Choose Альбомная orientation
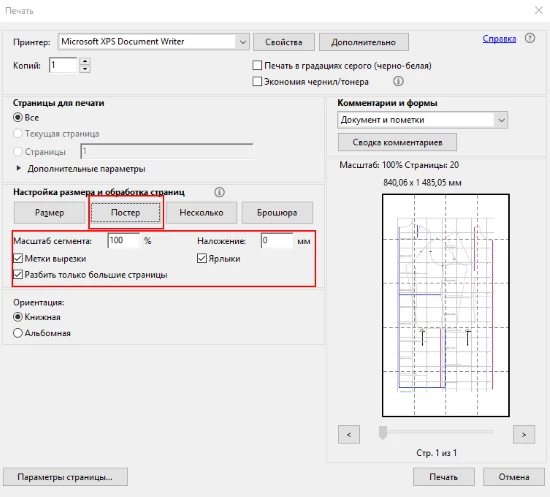 tap(18, 333)
